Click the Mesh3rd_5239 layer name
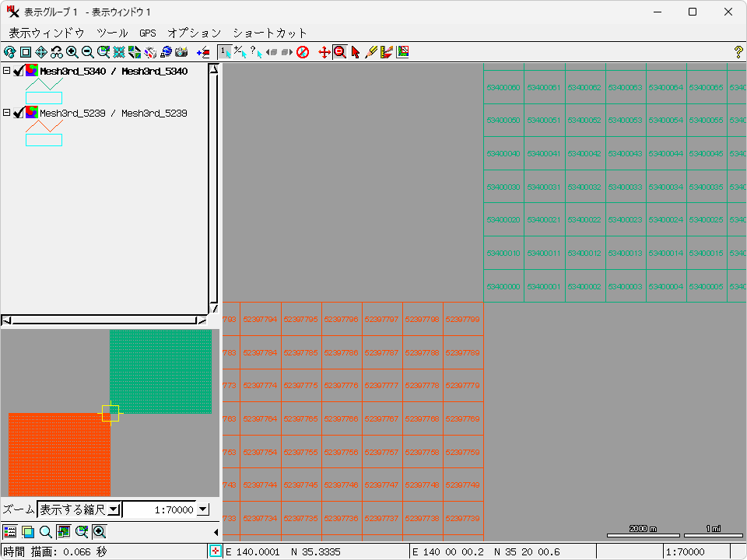747x560 pixels. (x=113, y=113)
